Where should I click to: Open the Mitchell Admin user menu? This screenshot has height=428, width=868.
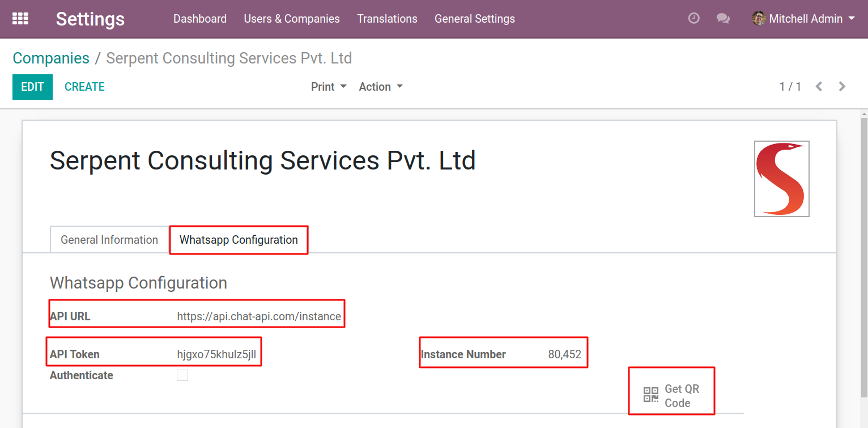(804, 19)
